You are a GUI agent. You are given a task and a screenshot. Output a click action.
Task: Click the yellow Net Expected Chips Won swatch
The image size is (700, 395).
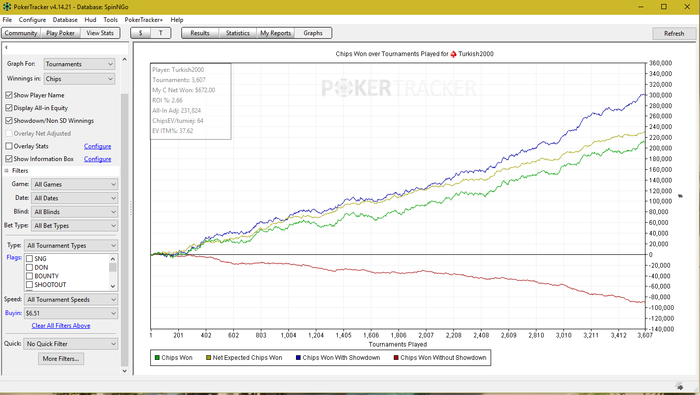tap(208, 358)
